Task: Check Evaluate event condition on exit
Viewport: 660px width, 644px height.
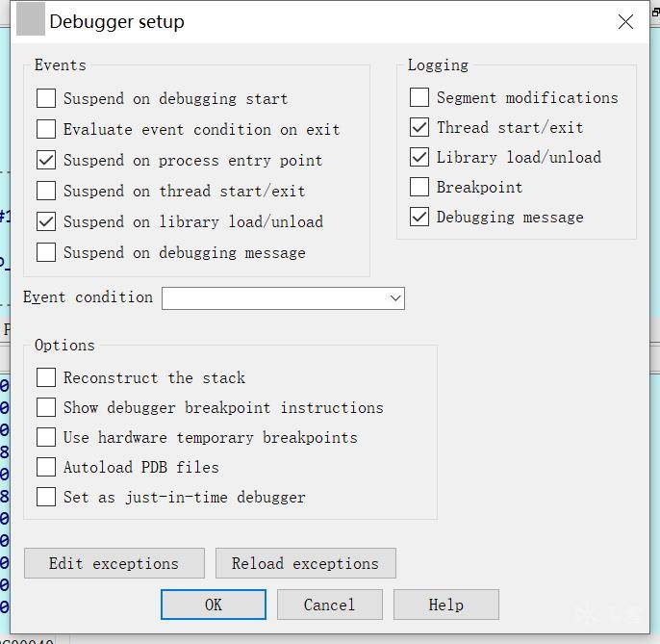Action: (x=46, y=129)
